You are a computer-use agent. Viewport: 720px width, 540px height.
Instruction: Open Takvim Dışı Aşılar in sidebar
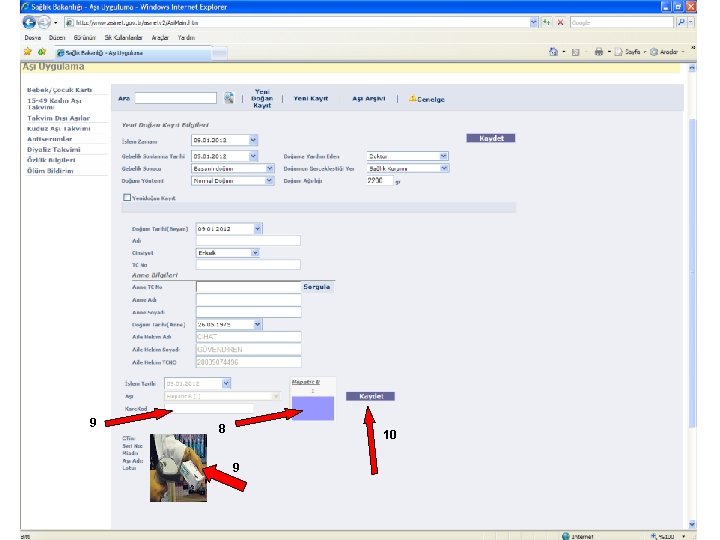58,118
